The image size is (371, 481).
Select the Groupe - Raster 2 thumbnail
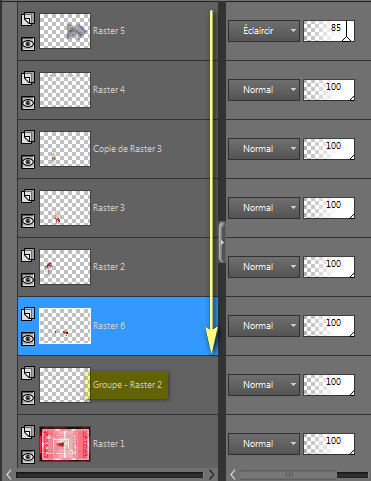pos(65,385)
